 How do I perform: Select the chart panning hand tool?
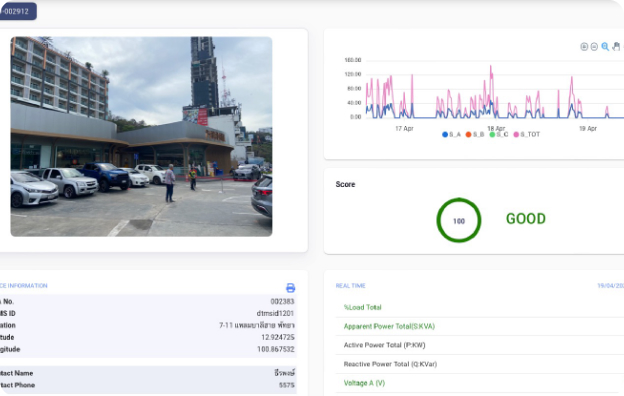click(x=616, y=47)
